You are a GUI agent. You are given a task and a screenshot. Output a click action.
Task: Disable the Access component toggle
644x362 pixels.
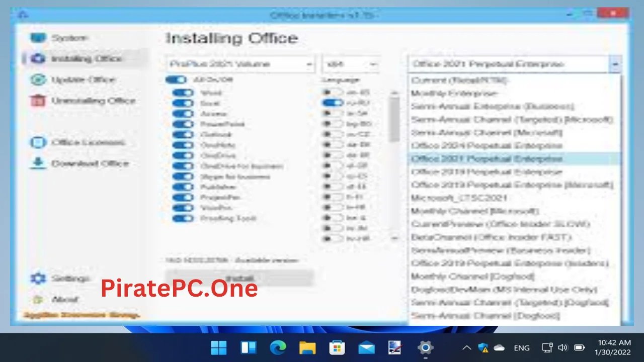[183, 114]
